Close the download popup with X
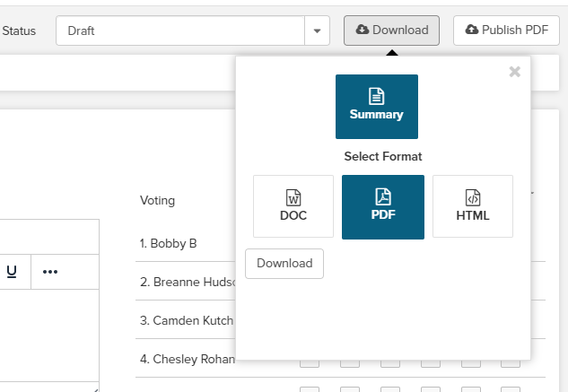The width and height of the screenshot is (568, 392). [x=514, y=73]
